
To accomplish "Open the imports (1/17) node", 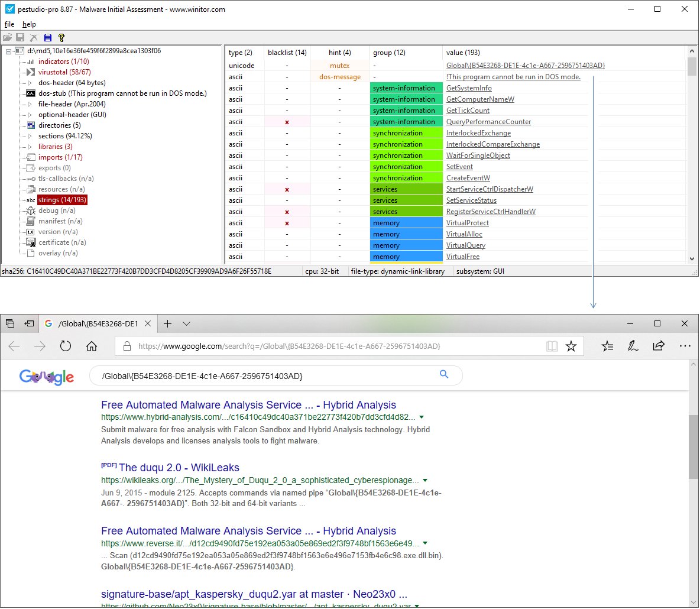I will 60,157.
